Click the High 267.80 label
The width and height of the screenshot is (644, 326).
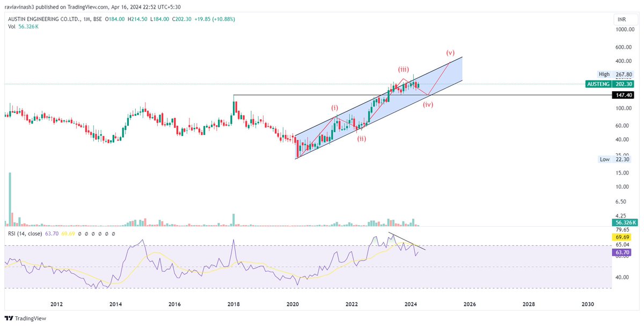617,74
